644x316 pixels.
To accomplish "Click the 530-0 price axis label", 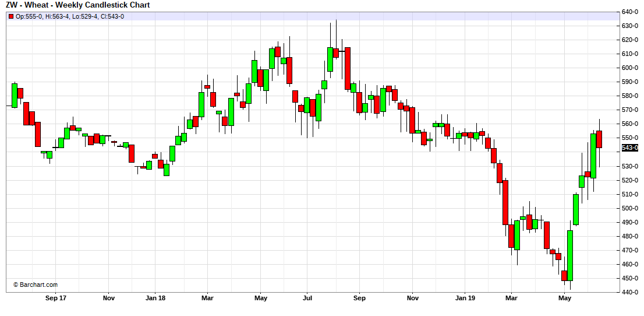I will point(630,166).
